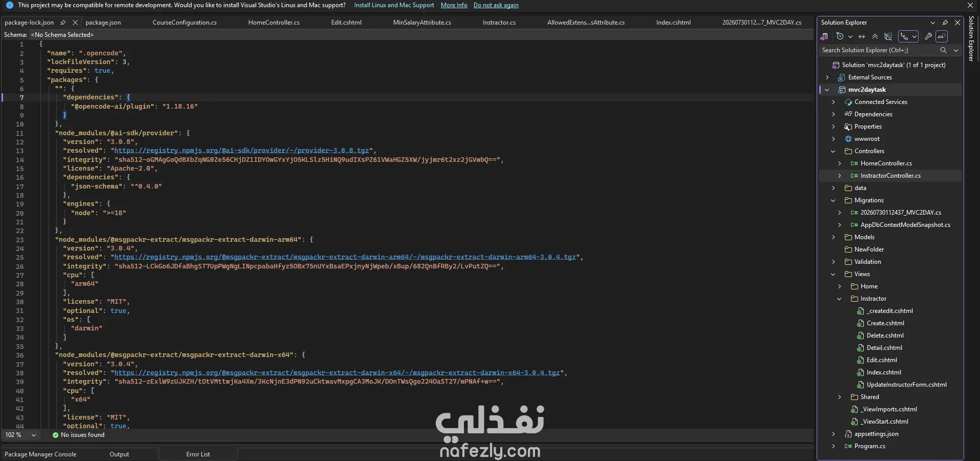Select Delete.cshtml in Solution Explorer

[x=885, y=336]
